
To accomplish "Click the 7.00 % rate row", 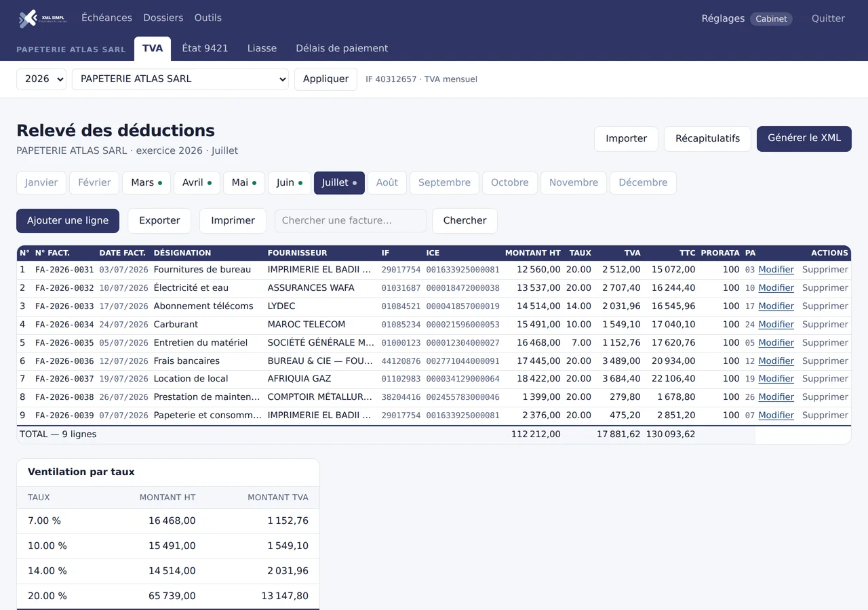I will click(x=168, y=521).
